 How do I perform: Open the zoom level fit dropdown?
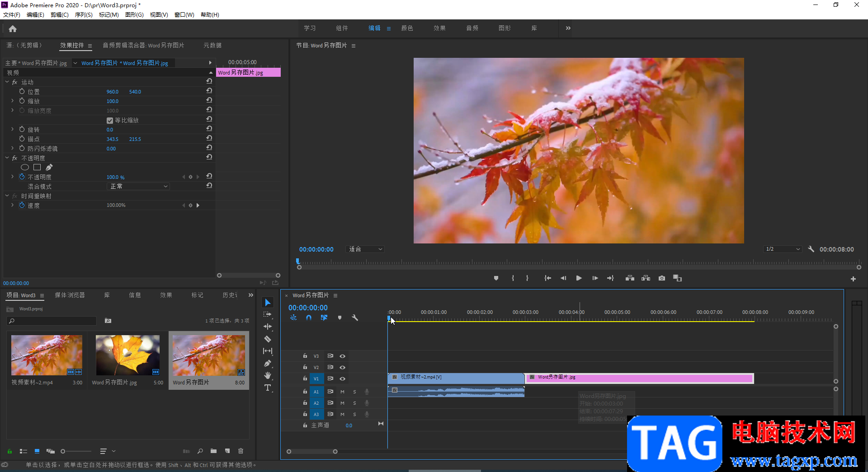point(365,249)
